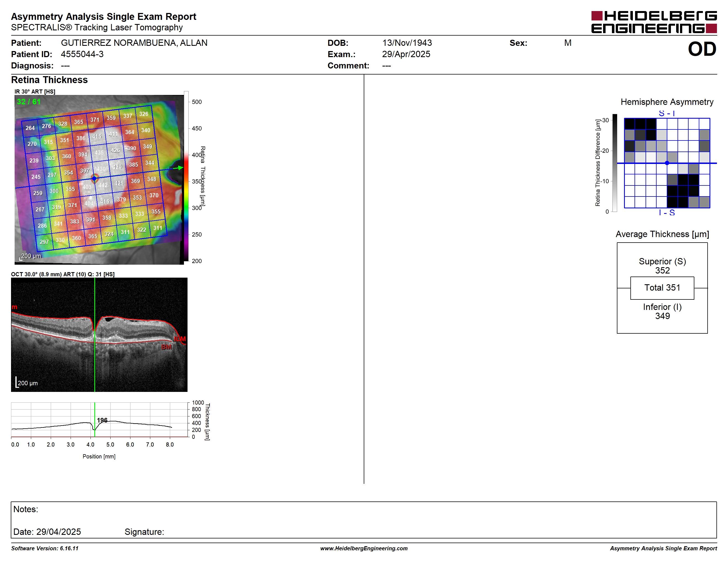
Task: Click grid cell value 442
Action: 103,185
